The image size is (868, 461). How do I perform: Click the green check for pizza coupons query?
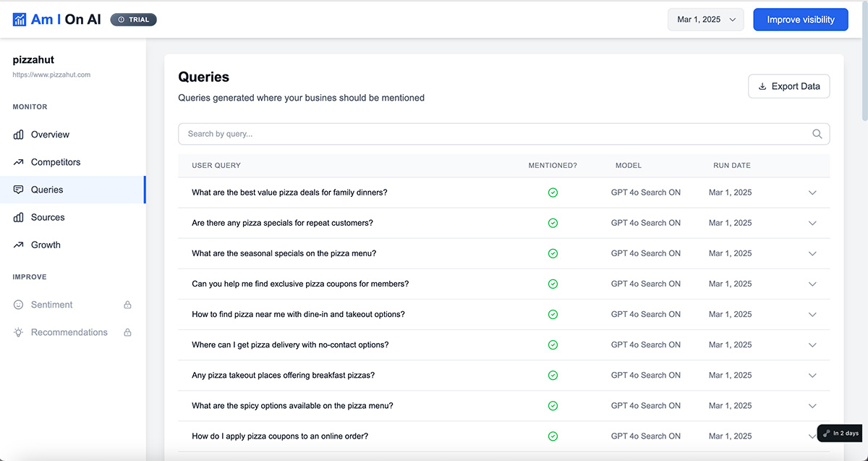[x=553, y=284]
